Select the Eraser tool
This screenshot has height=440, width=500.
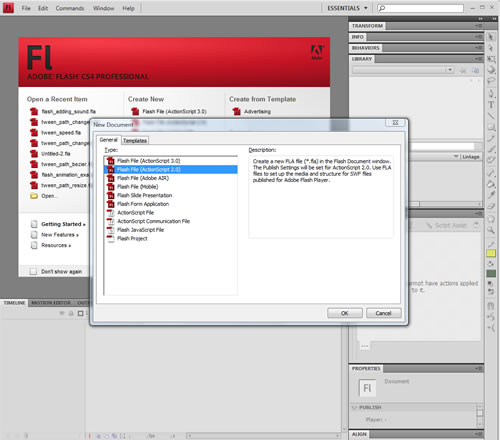491,206
